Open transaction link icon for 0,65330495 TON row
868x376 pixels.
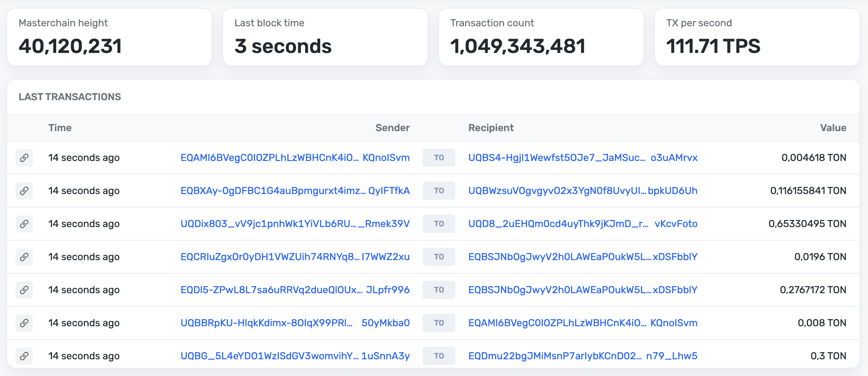tap(24, 224)
